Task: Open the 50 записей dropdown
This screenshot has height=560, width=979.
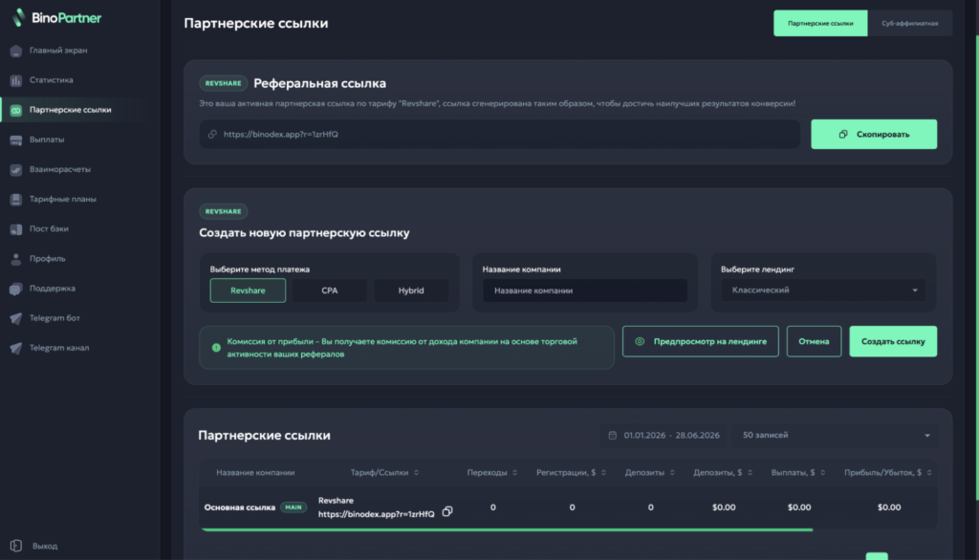Action: [836, 435]
